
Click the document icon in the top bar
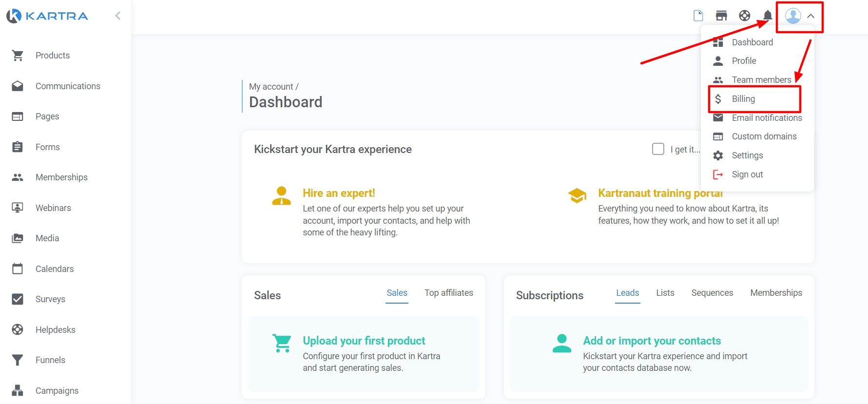(x=698, y=16)
